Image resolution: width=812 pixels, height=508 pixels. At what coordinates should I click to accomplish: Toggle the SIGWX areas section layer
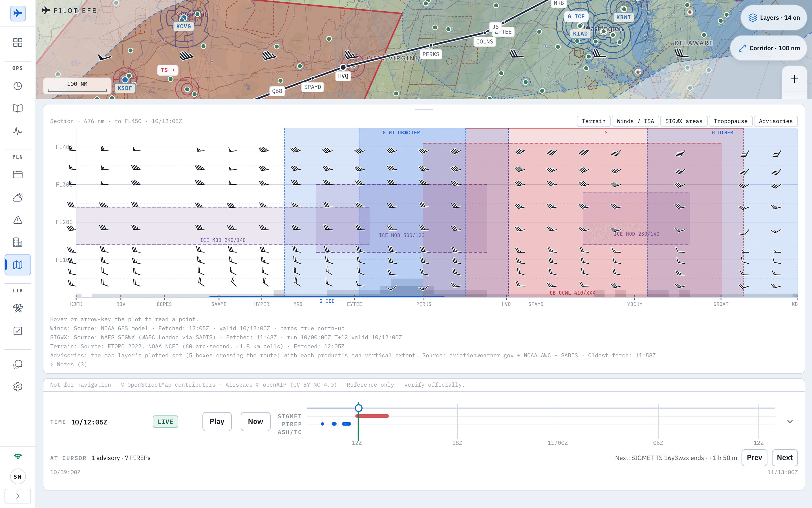[x=684, y=121]
